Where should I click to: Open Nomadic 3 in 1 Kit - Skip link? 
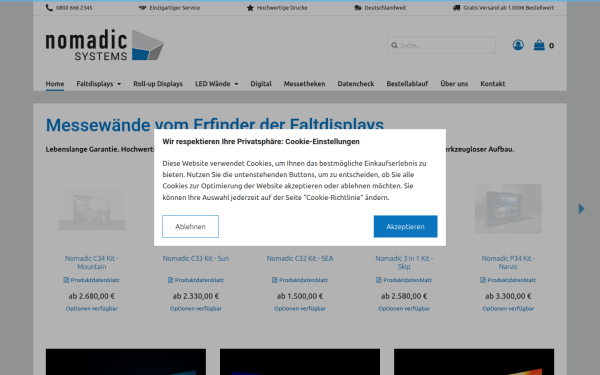tap(404, 262)
